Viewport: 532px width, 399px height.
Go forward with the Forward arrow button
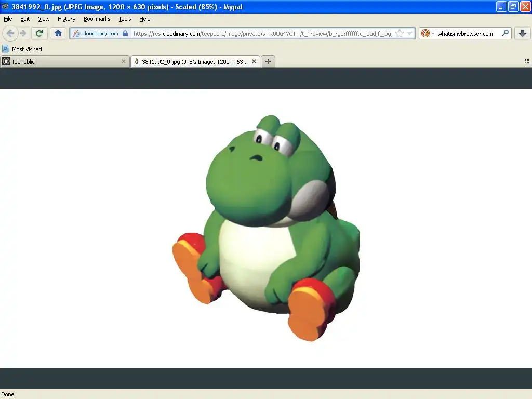click(x=23, y=33)
